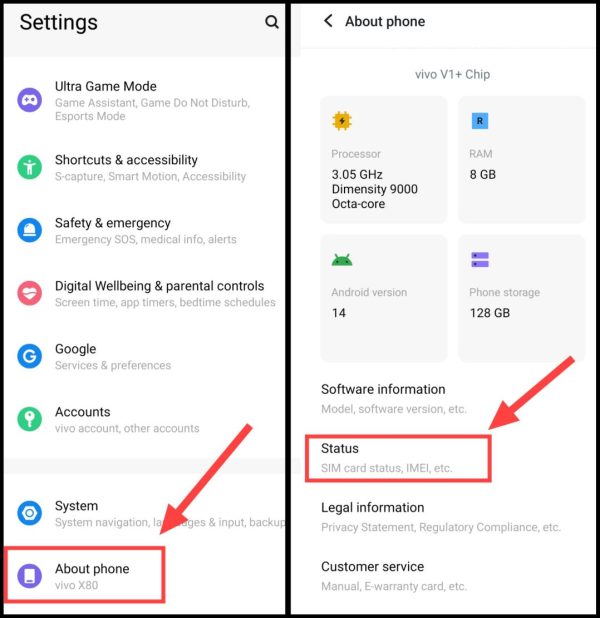Tap the yellow processor chip icon

[x=342, y=121]
